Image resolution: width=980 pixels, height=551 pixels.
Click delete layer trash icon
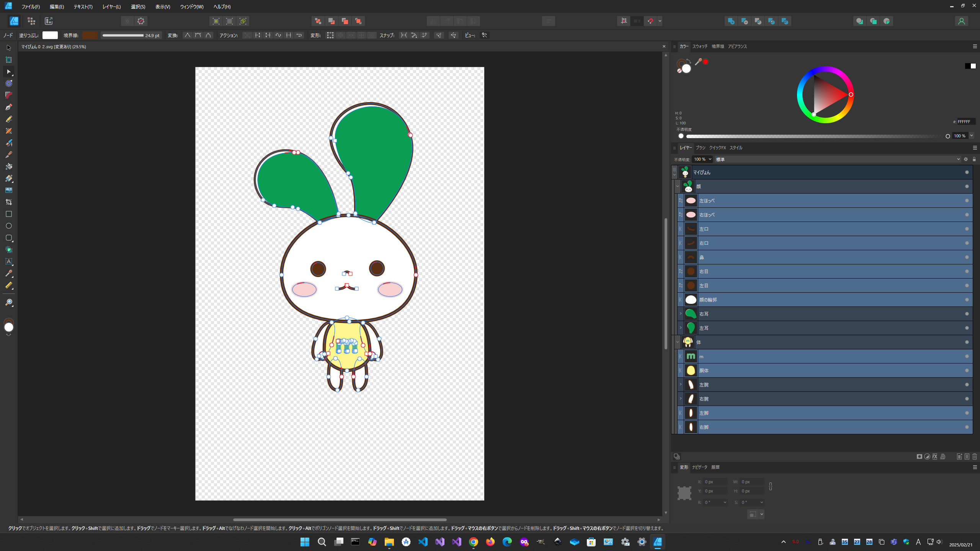click(x=974, y=456)
